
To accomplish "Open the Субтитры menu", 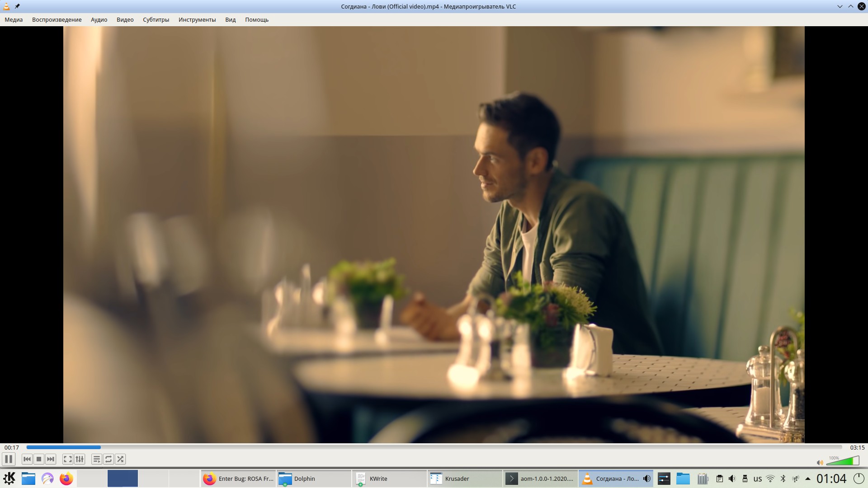I will click(x=156, y=19).
